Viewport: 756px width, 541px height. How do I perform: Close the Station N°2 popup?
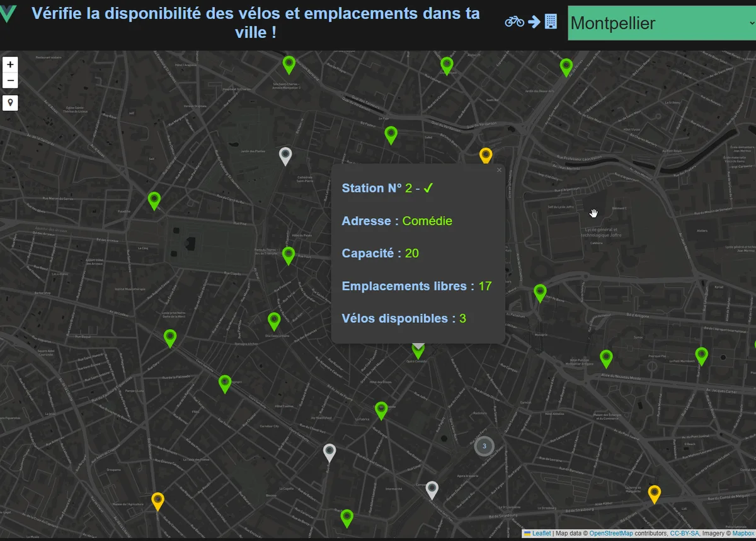498,170
